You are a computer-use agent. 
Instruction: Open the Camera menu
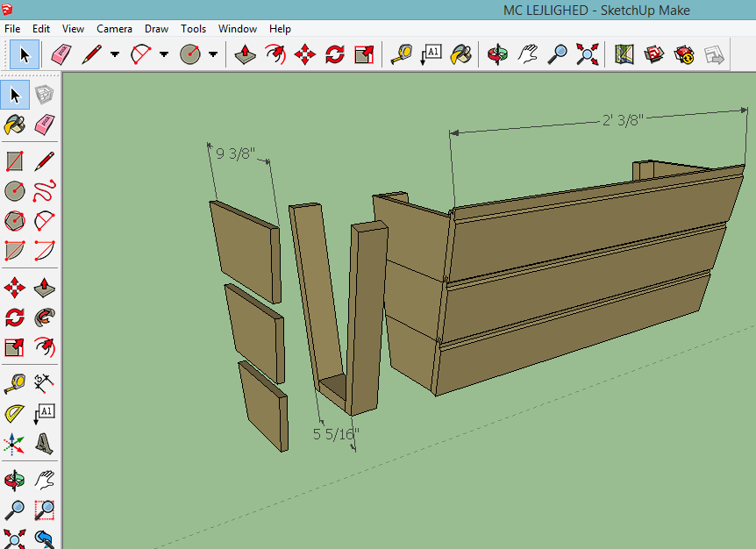coord(114,29)
